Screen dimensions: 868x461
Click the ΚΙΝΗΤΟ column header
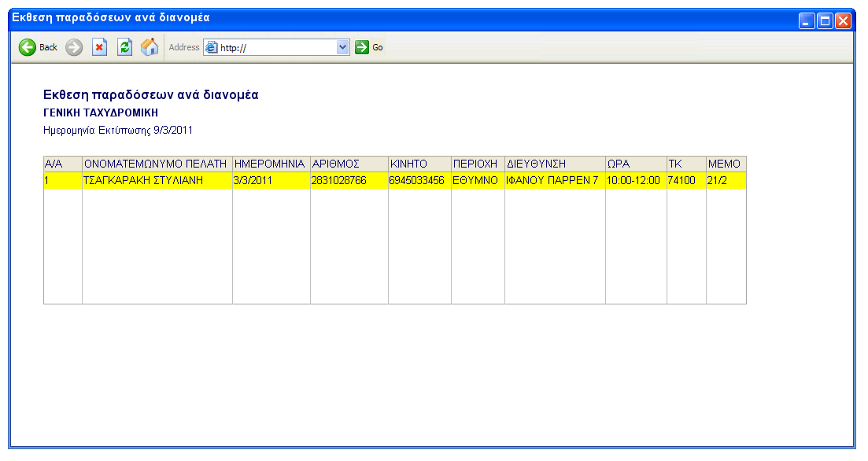click(419, 164)
